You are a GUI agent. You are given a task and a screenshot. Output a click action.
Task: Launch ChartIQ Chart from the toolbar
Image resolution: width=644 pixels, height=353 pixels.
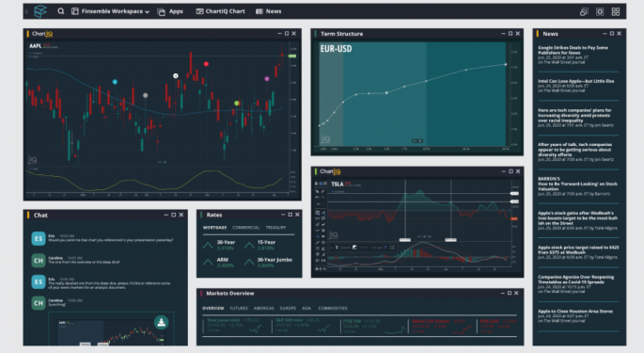pos(221,11)
